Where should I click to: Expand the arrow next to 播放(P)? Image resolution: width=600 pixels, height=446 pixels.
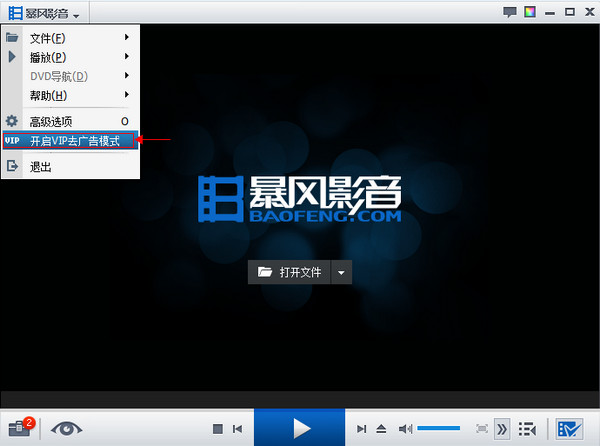(127, 56)
